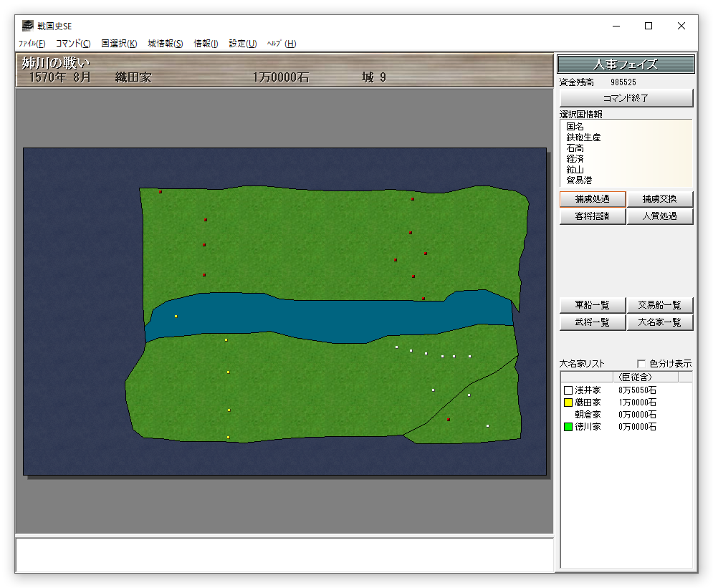Enable the 色分け表示 checkbox
This screenshot has width=713, height=588.
[x=641, y=364]
